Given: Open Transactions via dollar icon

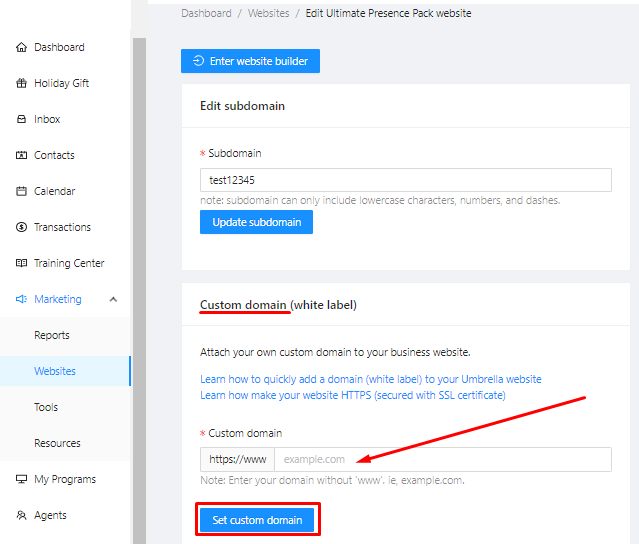Looking at the screenshot, I should pyautogui.click(x=21, y=227).
